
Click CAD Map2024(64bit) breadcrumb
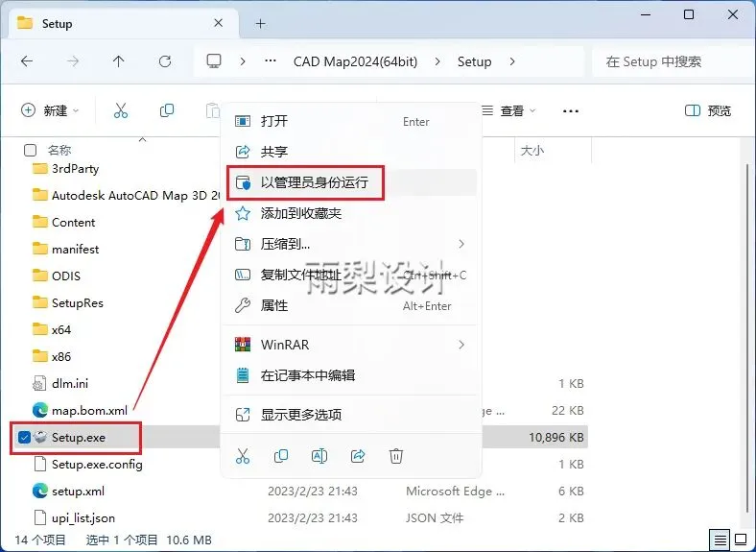[355, 61]
